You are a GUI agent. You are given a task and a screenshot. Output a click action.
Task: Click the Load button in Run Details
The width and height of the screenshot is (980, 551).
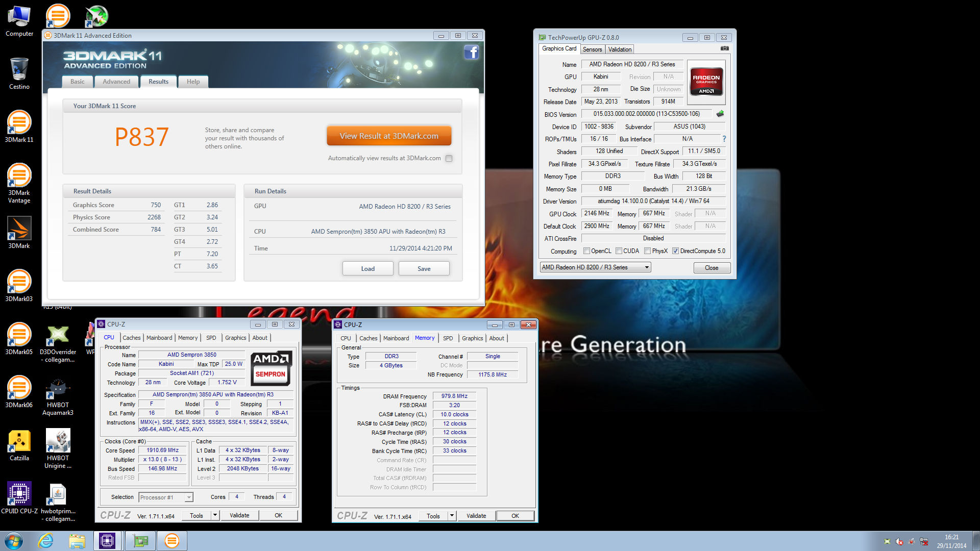(368, 269)
